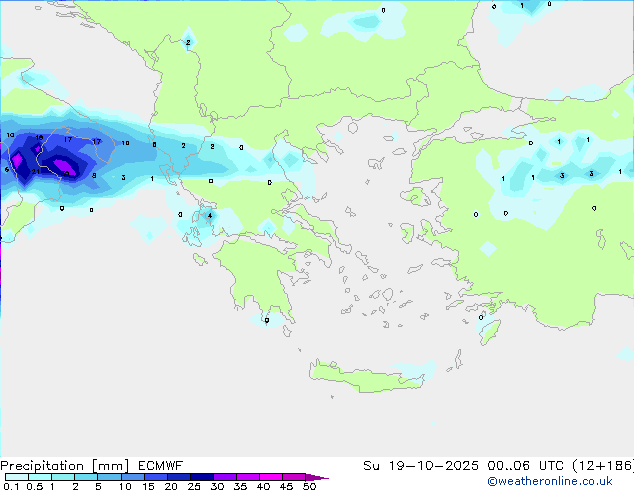The height and width of the screenshot is (490, 634).
Task: Click the 45 mm legend color swatch
Action: coord(294,477)
